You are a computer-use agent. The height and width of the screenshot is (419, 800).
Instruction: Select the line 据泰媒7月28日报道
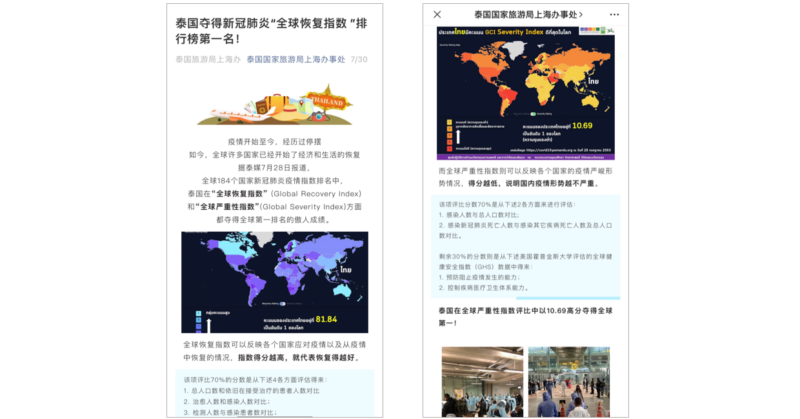[274, 167]
